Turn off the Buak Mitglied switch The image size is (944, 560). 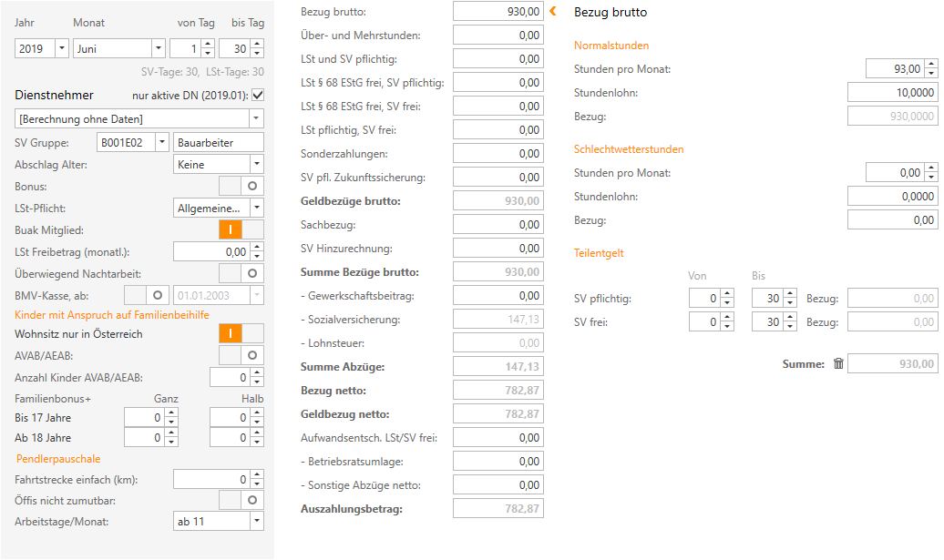click(x=241, y=229)
